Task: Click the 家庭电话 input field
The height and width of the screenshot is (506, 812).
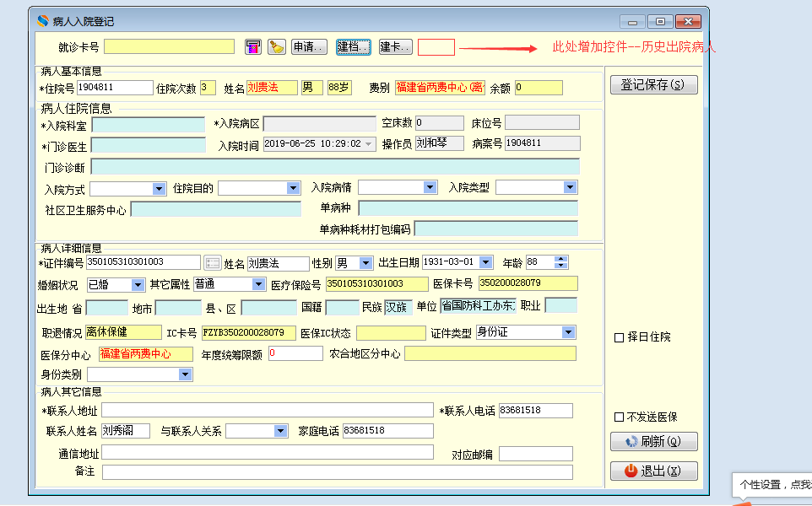Action: coord(388,430)
